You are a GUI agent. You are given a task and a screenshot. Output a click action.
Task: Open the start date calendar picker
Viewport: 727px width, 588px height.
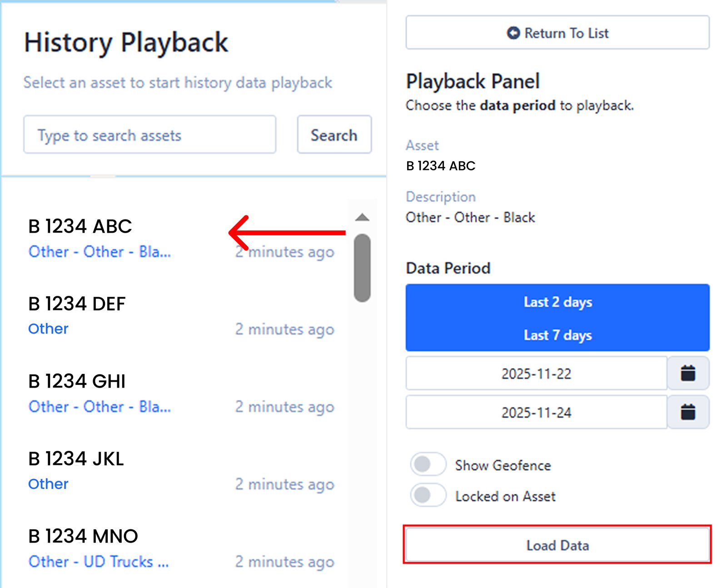(688, 374)
